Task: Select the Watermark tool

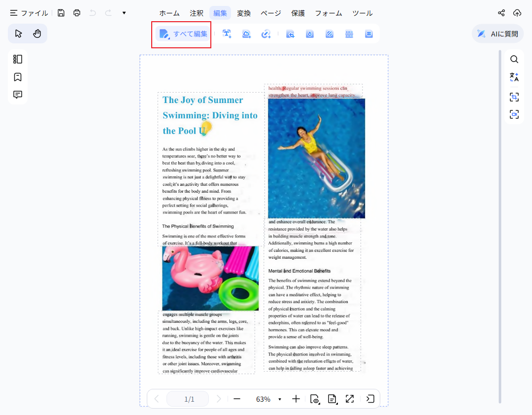Action: [310, 34]
